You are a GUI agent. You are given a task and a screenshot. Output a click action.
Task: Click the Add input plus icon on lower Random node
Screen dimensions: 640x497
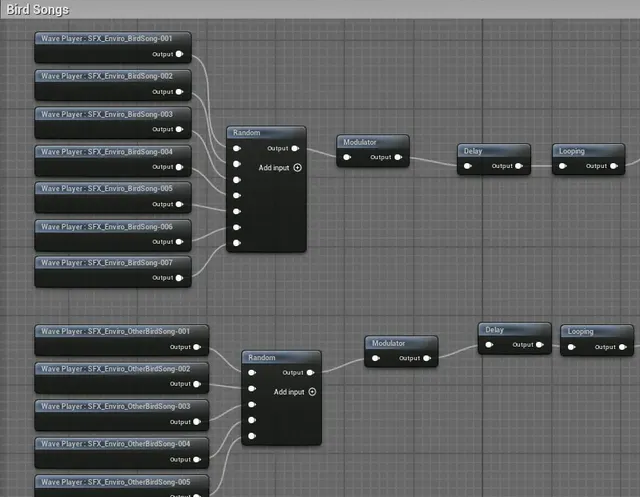click(312, 392)
